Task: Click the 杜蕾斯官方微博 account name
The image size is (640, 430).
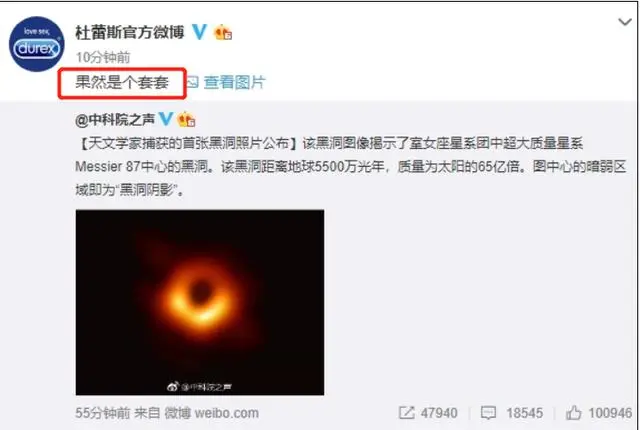Action: point(130,32)
